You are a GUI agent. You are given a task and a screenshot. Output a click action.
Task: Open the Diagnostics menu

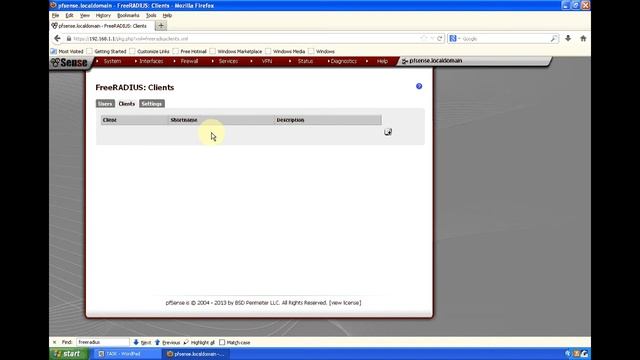343,61
